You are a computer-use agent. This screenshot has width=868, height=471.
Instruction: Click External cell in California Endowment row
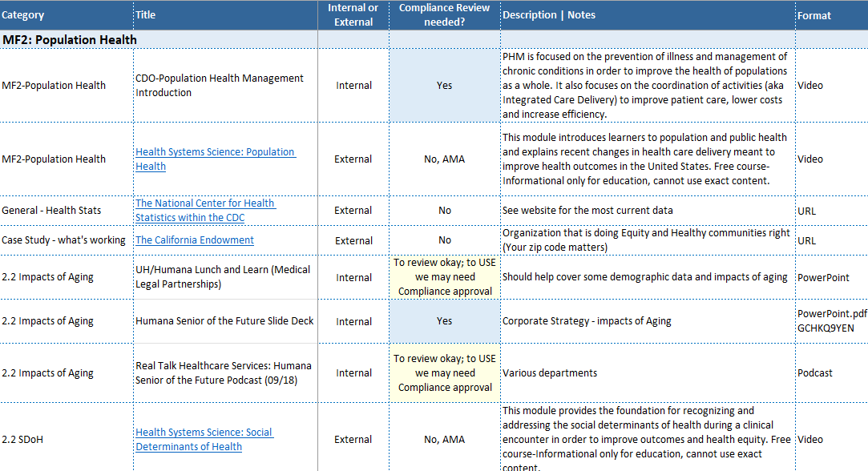point(353,240)
